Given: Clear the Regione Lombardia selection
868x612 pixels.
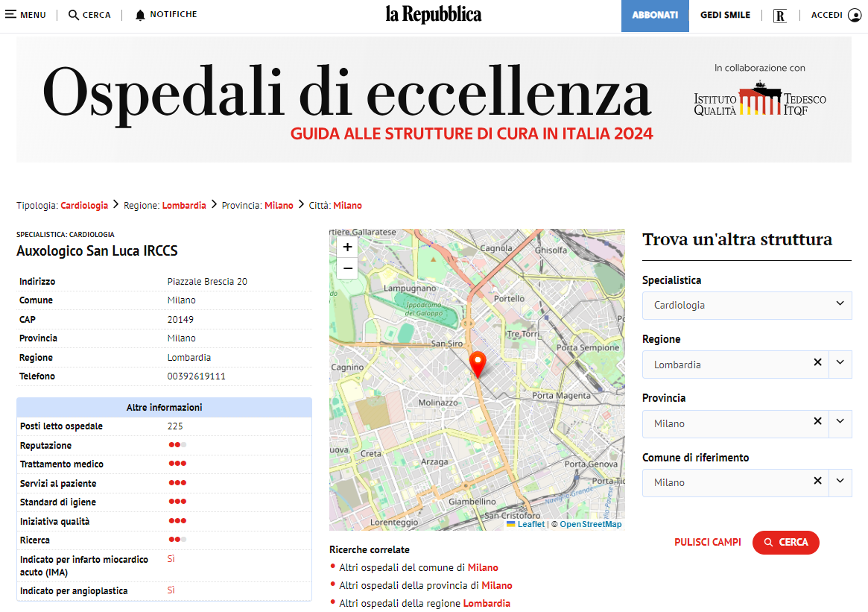Looking at the screenshot, I should (x=817, y=362).
